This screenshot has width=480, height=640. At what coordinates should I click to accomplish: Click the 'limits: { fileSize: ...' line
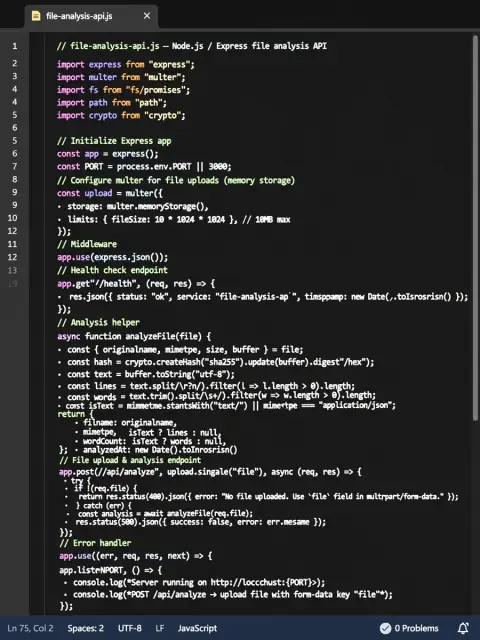click(x=179, y=220)
